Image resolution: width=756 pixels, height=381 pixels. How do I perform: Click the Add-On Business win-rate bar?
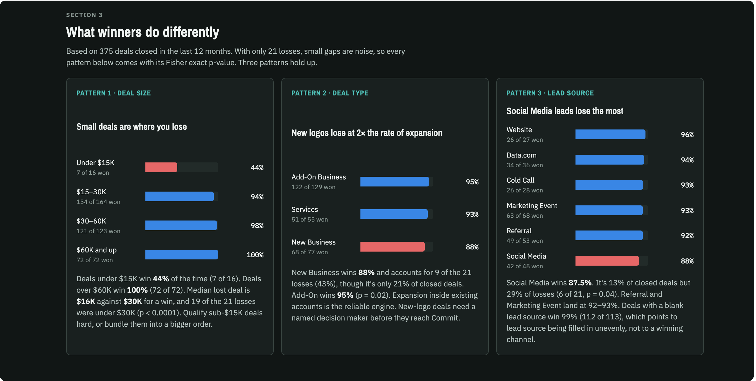(x=396, y=181)
